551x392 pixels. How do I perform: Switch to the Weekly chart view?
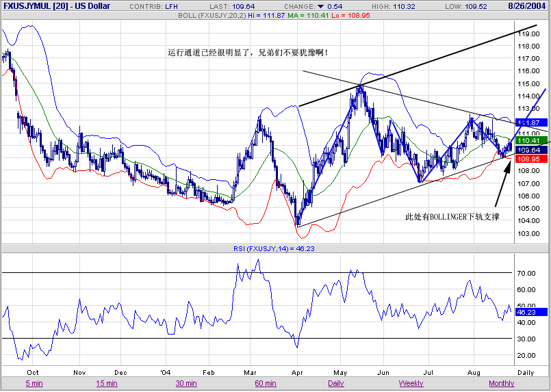pos(411,384)
